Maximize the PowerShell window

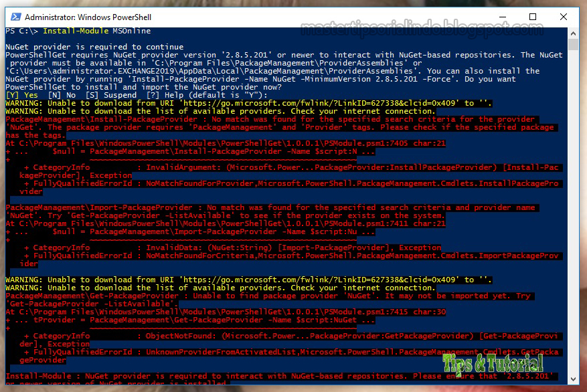pos(533,17)
